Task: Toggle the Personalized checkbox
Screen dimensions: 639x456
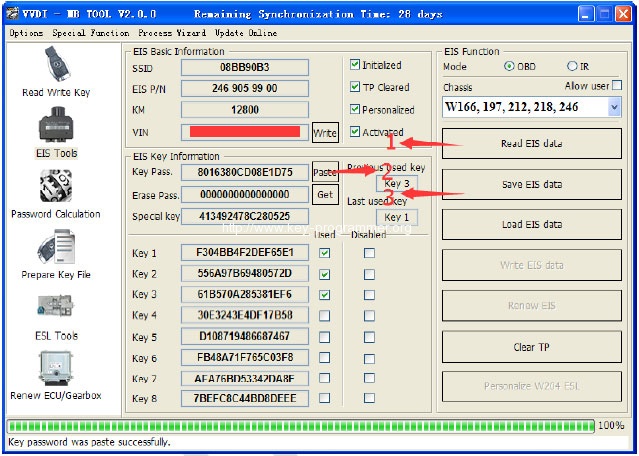Action: tap(355, 109)
